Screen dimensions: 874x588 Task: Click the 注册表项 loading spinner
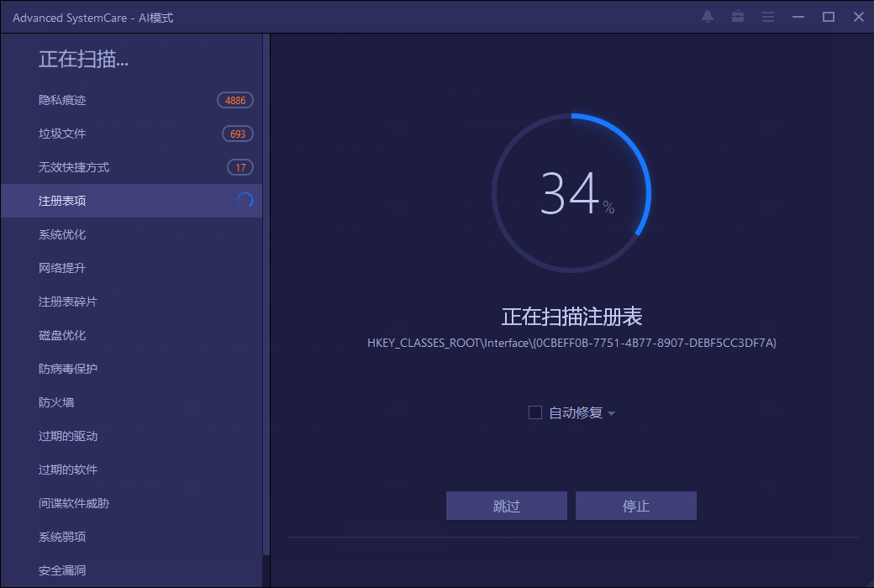click(x=245, y=201)
